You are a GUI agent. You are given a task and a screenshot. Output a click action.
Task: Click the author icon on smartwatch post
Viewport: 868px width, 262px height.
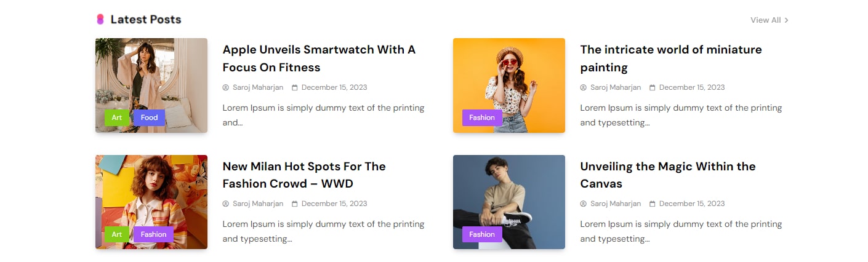coord(226,87)
